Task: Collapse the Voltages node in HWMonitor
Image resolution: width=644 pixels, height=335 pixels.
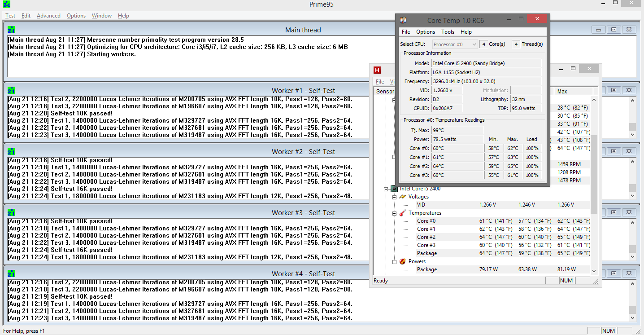Action: pos(395,197)
